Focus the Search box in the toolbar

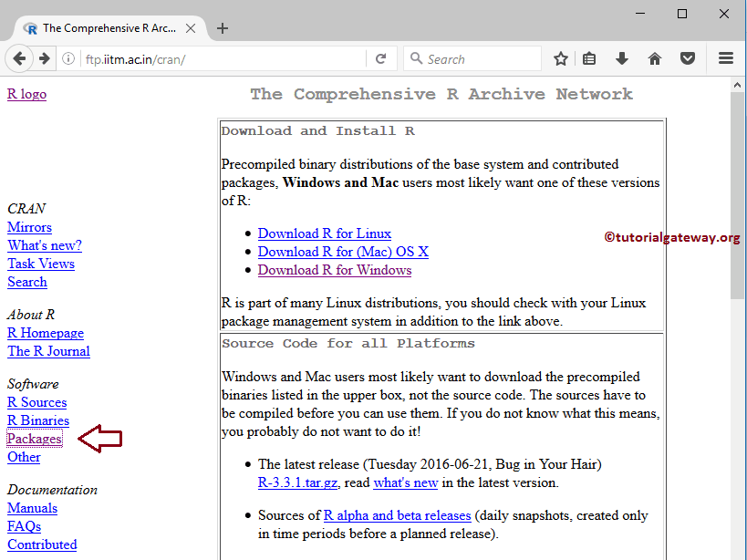click(x=472, y=57)
